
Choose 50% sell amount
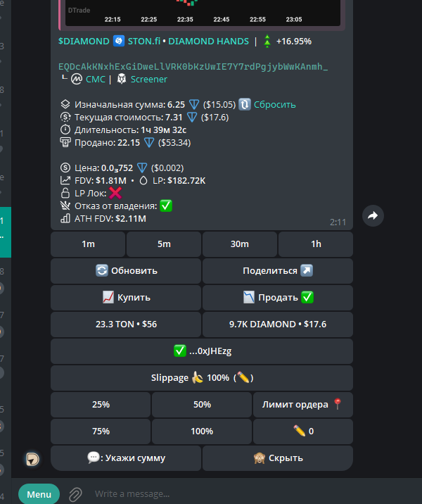coord(202,404)
